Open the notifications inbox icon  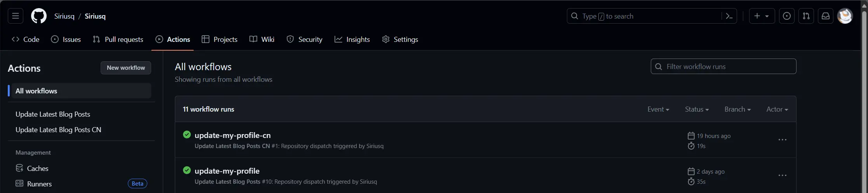(826, 16)
